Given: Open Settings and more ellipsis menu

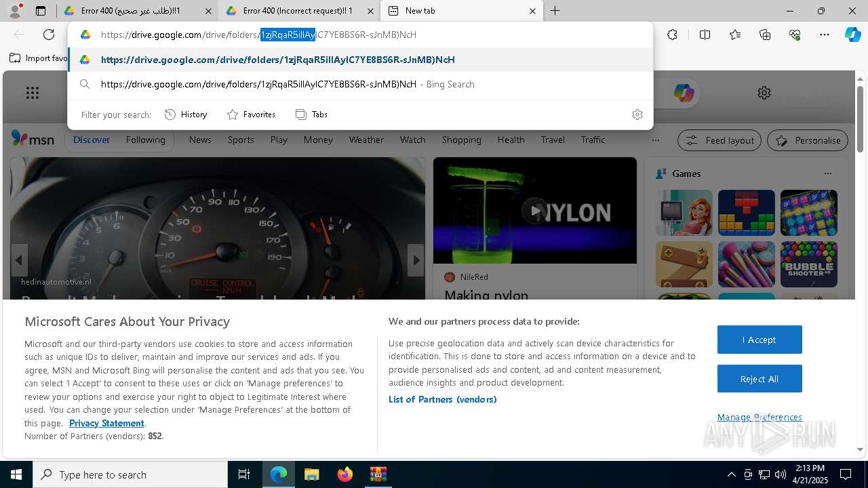Looking at the screenshot, I should coord(825,35).
